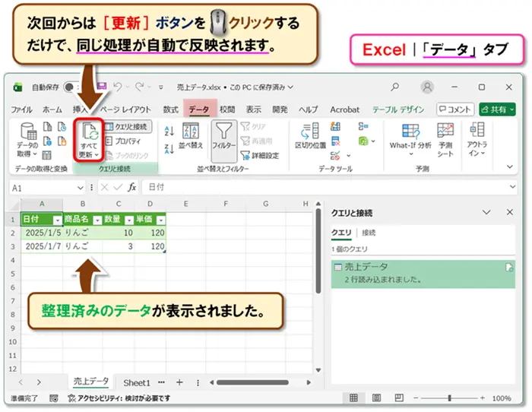This screenshot has width=532, height=412.
Task: Open the Sort (並べ替え) dialog button
Action: 191,136
